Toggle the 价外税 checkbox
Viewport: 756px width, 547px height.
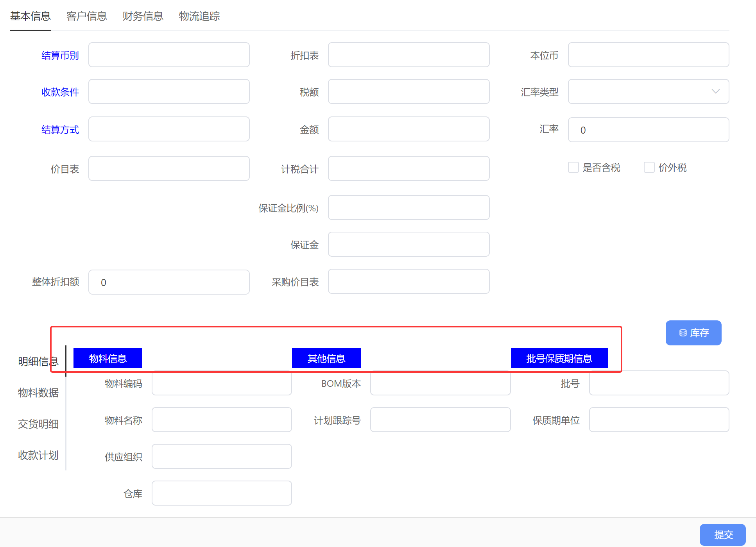(649, 168)
